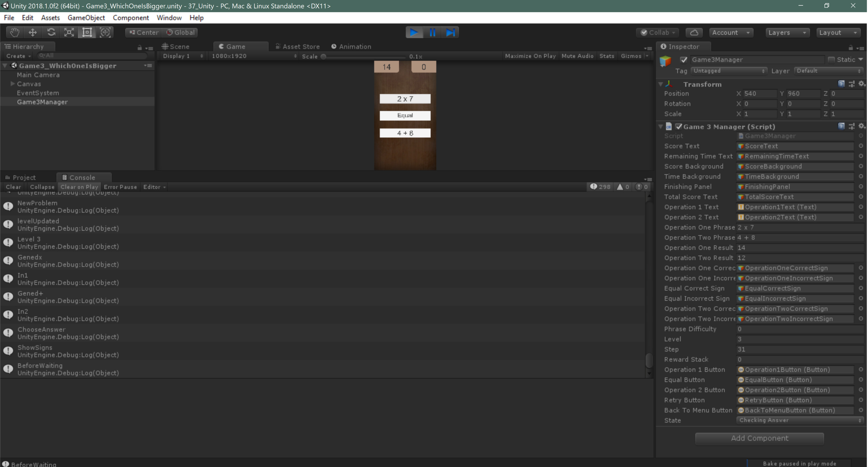This screenshot has width=868, height=467.
Task: Lock the Hierarchy panel
Action: [139, 48]
